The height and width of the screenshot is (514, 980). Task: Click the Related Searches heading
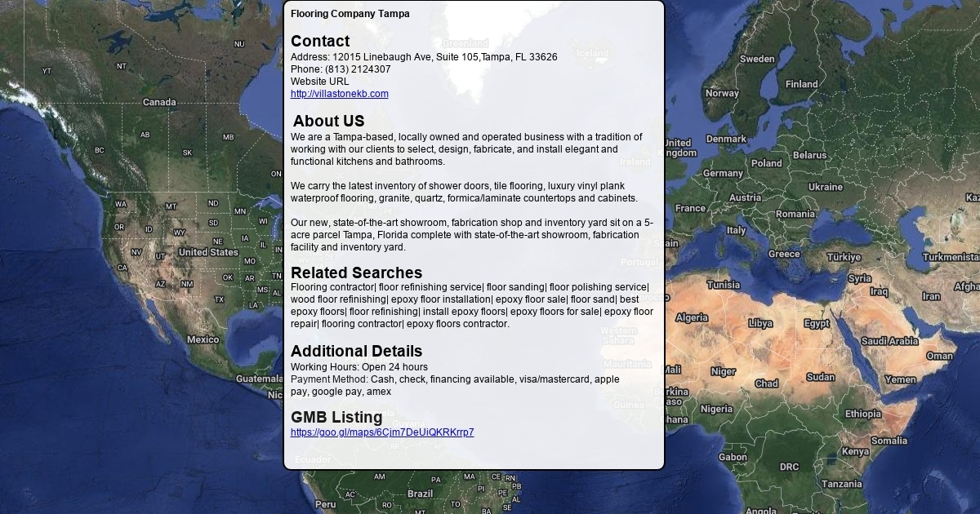tap(356, 273)
